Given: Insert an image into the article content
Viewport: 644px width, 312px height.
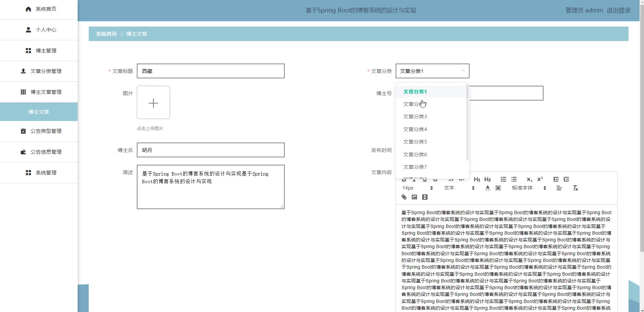Looking at the screenshot, I should (x=414, y=197).
